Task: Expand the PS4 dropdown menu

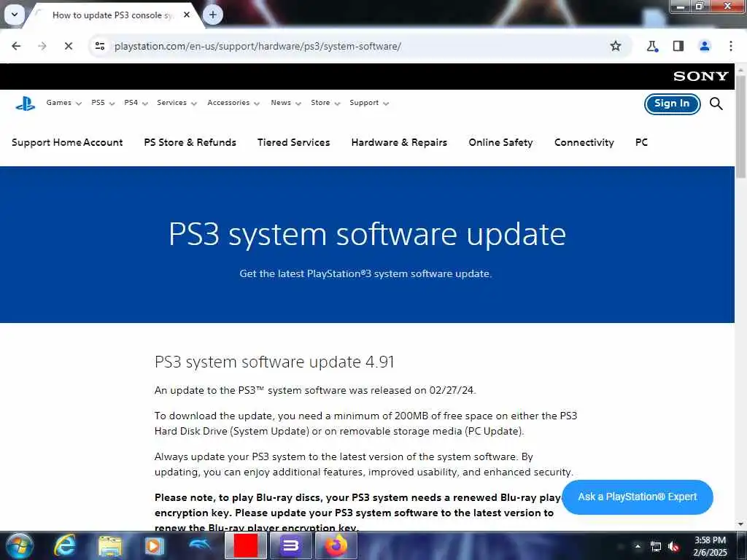Action: tap(136, 103)
